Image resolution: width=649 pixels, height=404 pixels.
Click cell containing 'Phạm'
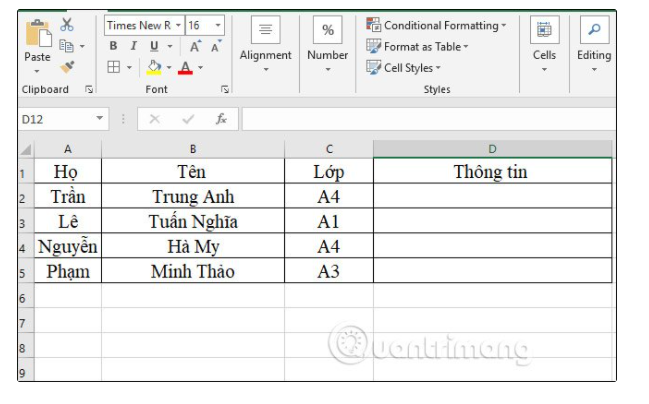pyautogui.click(x=68, y=271)
